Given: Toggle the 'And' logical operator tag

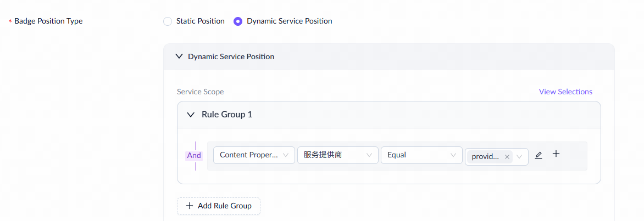Looking at the screenshot, I should (194, 155).
